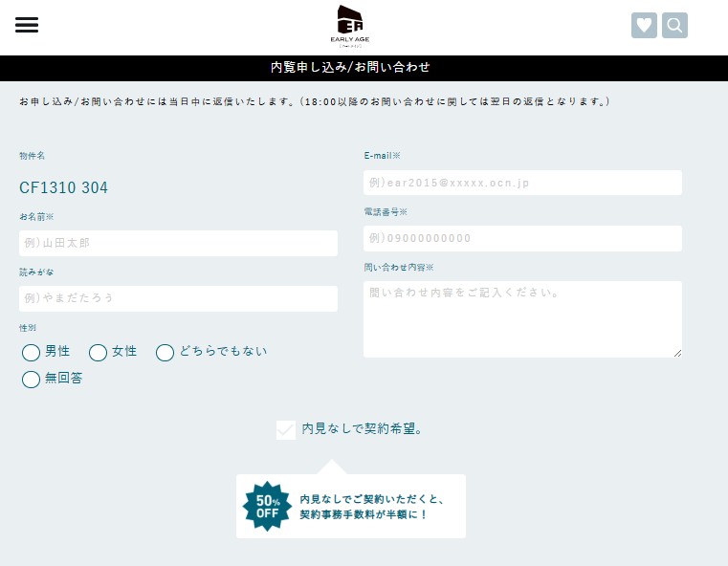Focus the お名前 name input field
728x566 pixels.
178,244
